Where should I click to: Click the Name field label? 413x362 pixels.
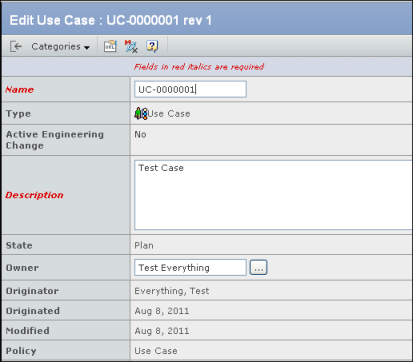(x=20, y=90)
